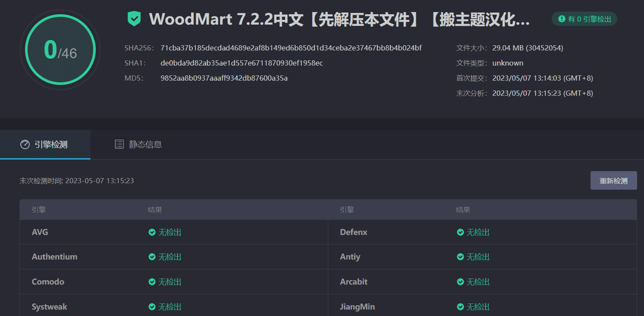Click the green check icon in the JiangMin row

pos(460,307)
